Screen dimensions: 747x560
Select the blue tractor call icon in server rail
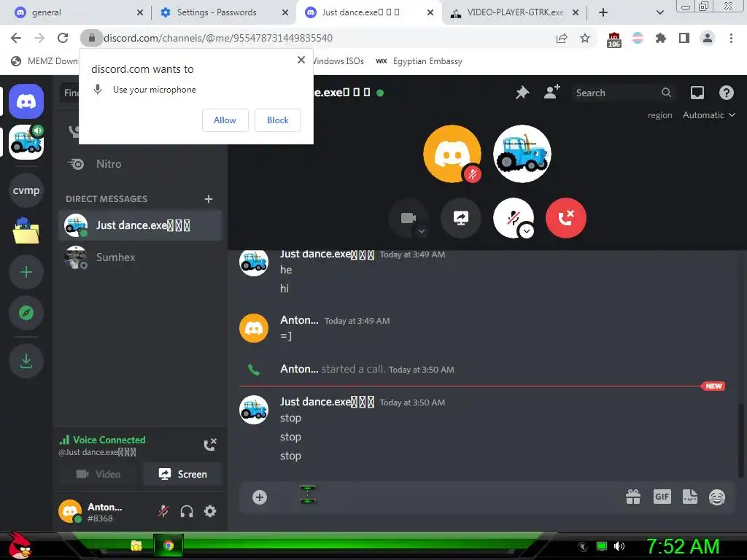(x=26, y=142)
